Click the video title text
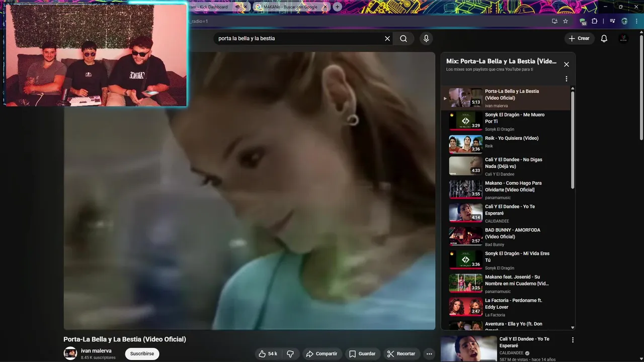Viewport: 644px width, 362px height. 125,339
